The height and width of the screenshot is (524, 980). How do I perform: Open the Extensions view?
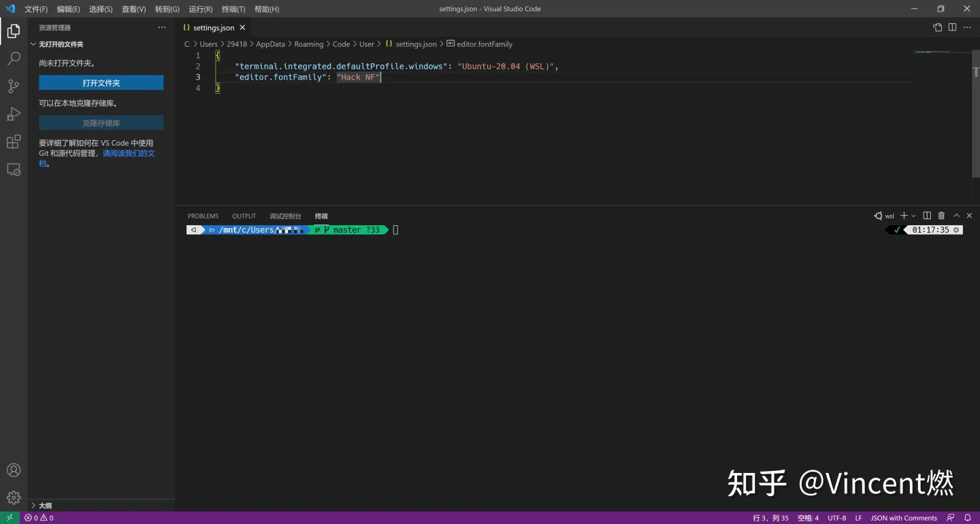(x=14, y=142)
